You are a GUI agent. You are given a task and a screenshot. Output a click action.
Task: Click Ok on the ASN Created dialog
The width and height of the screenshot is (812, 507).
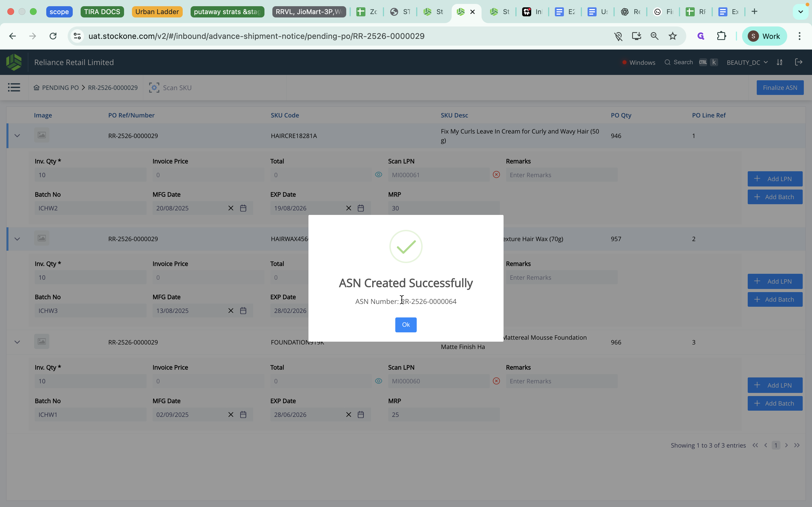click(x=406, y=324)
